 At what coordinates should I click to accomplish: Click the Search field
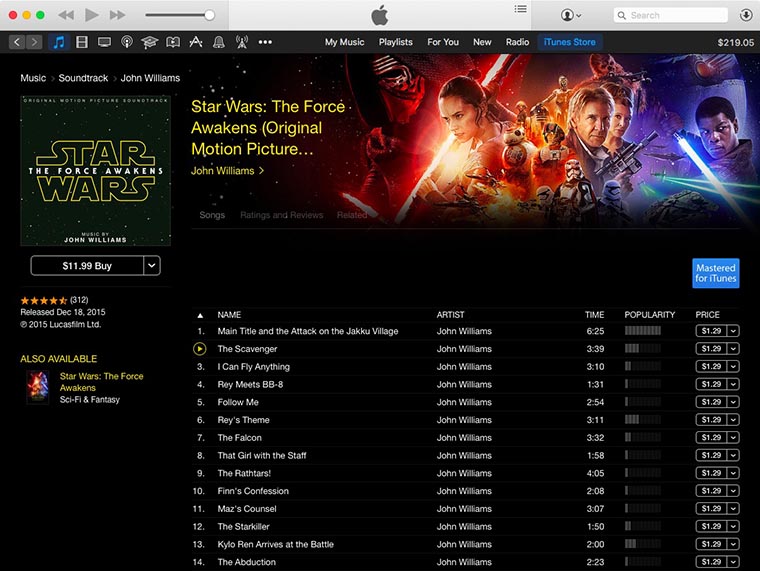[x=671, y=15]
